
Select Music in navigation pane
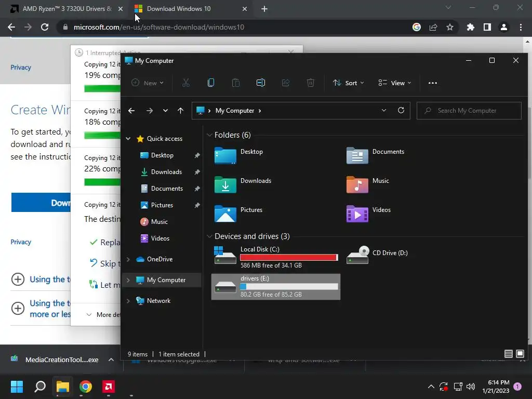point(159,221)
